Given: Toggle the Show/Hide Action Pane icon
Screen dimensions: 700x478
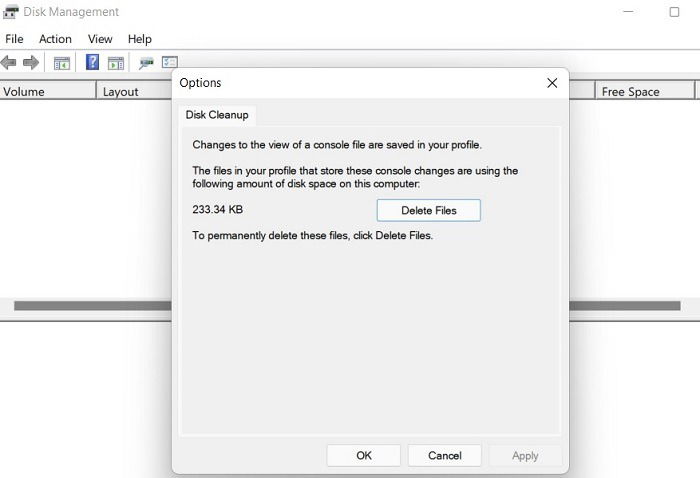Looking at the screenshot, I should point(116,63).
